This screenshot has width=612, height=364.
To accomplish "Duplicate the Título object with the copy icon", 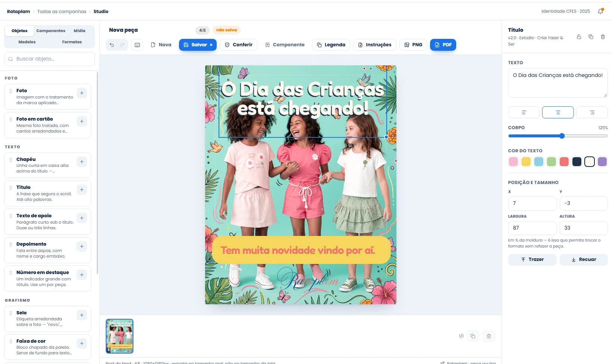I will 591,37.
